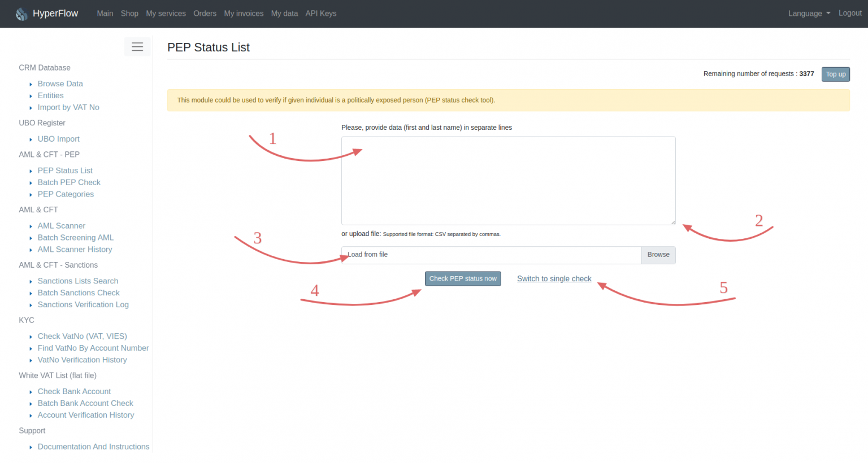
Task: Open Documentation And Instructions
Action: pyautogui.click(x=93, y=446)
